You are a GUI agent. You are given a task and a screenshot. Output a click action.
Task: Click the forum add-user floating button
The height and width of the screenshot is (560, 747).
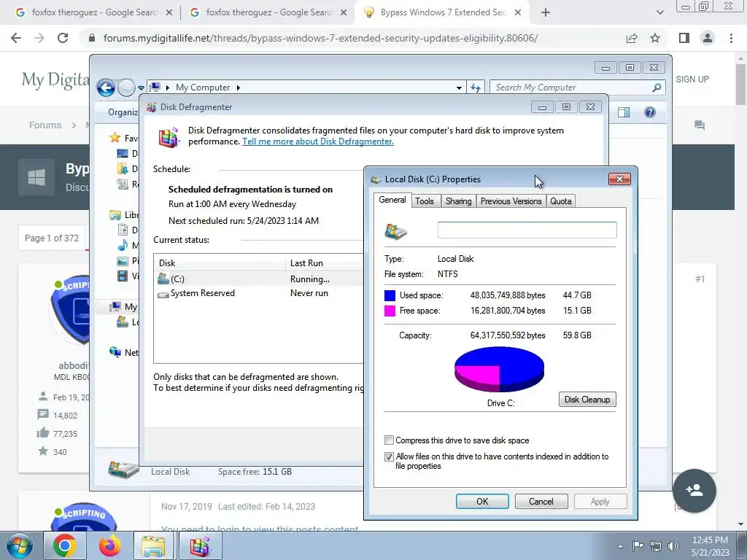[694, 491]
